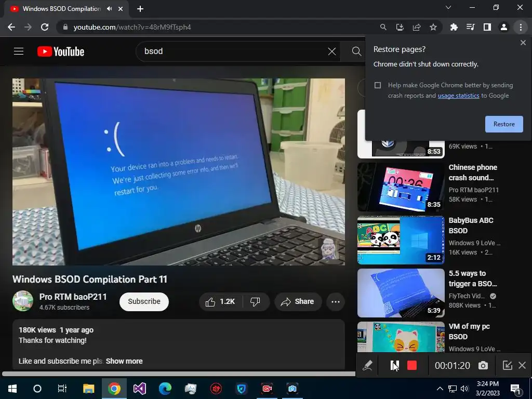
Task: Like the video with 1.2K likes
Action: [220, 302]
